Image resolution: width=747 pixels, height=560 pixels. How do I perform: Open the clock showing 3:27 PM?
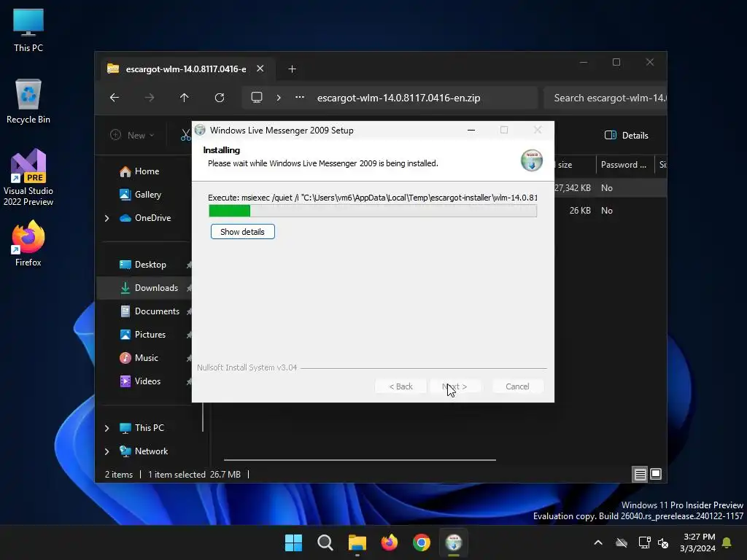pyautogui.click(x=697, y=542)
